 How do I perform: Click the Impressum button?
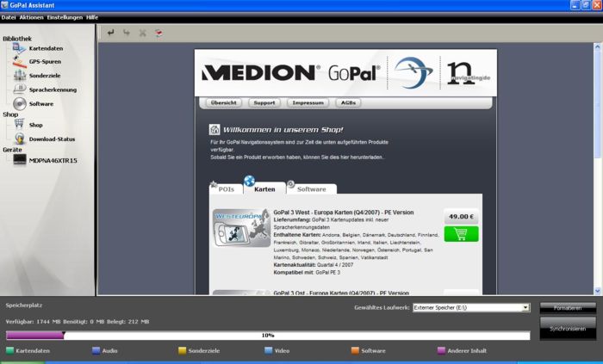click(x=308, y=103)
